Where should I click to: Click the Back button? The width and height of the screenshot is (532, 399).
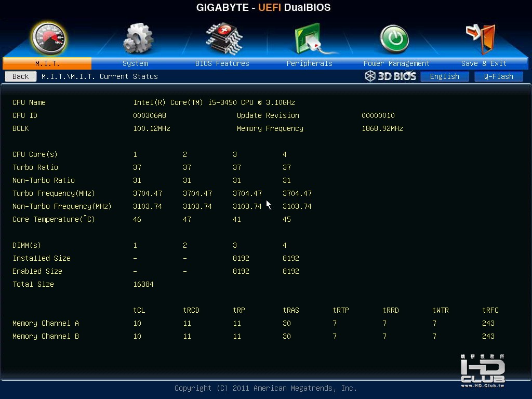coord(21,76)
